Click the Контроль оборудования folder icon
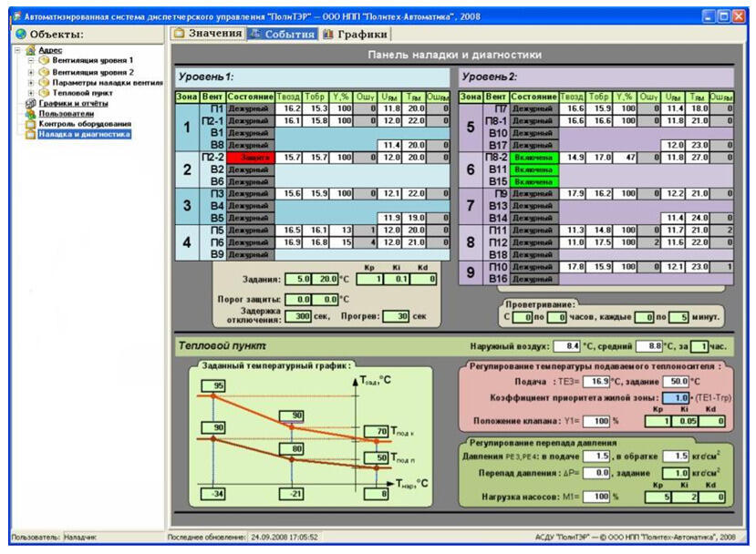The image size is (756, 554). click(30, 124)
